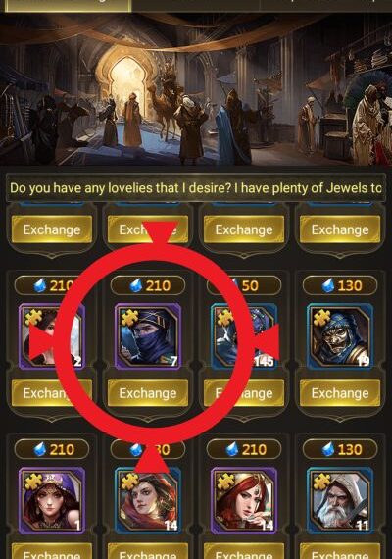This screenshot has width=392, height=559.
Task: Select the purple-hooded woman shard icon
Action: tap(52, 500)
